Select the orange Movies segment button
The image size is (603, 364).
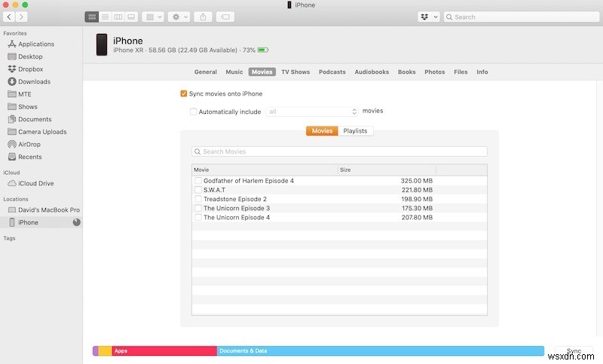[322, 131]
